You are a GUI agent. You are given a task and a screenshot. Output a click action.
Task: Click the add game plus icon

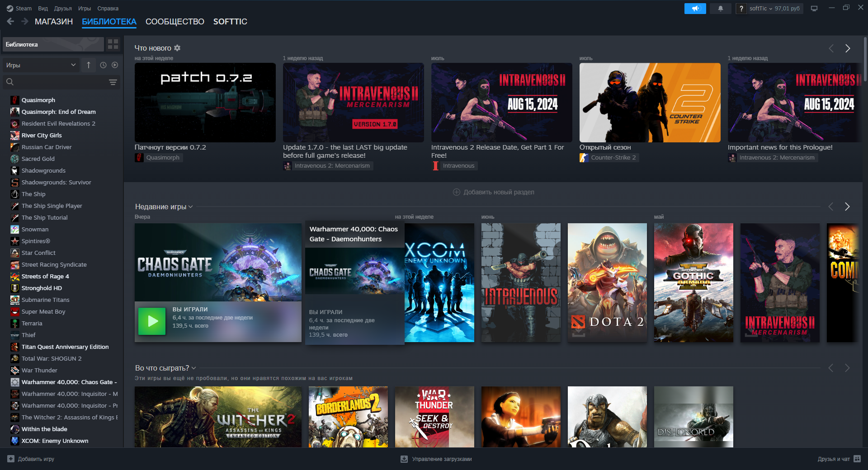coord(11,459)
